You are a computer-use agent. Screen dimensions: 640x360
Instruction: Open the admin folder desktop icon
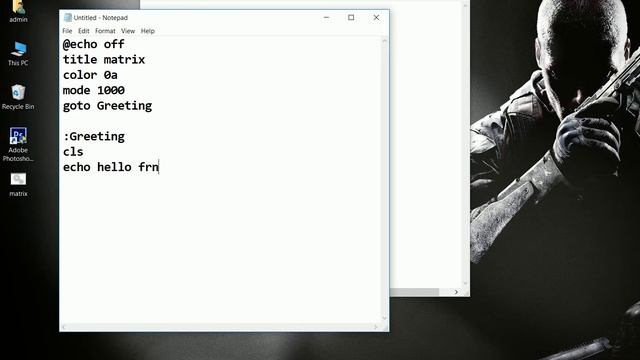click(x=18, y=11)
